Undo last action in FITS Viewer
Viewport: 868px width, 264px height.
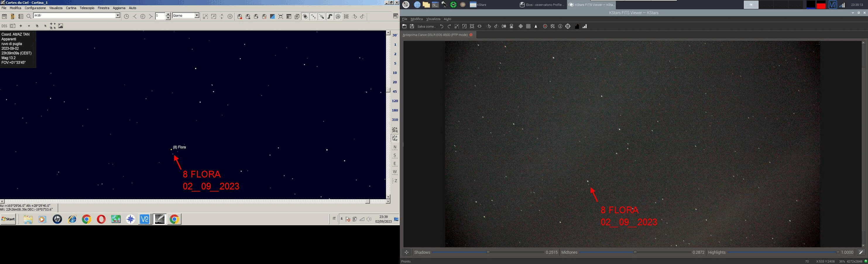442,26
